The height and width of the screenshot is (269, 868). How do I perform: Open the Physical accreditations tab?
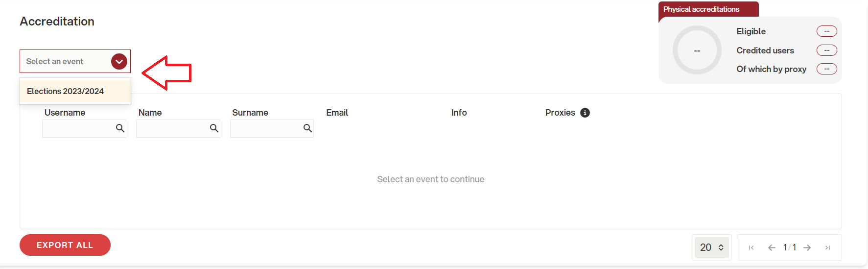click(708, 9)
